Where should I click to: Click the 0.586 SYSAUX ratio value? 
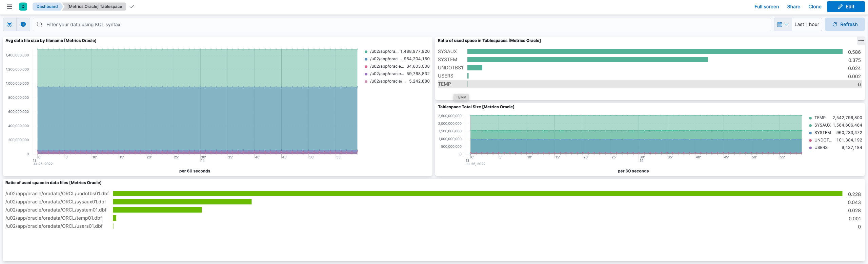click(854, 52)
